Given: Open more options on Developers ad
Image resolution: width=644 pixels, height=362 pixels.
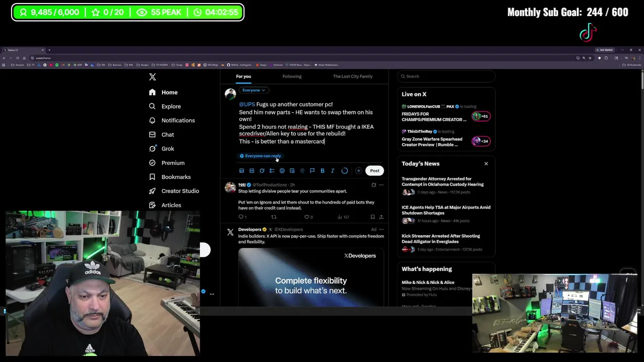Looking at the screenshot, I should coord(381,230).
